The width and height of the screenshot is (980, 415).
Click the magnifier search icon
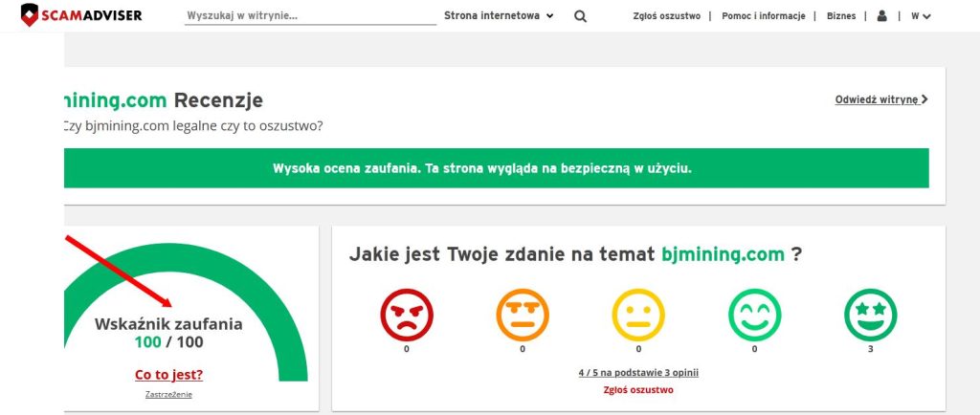tap(581, 17)
